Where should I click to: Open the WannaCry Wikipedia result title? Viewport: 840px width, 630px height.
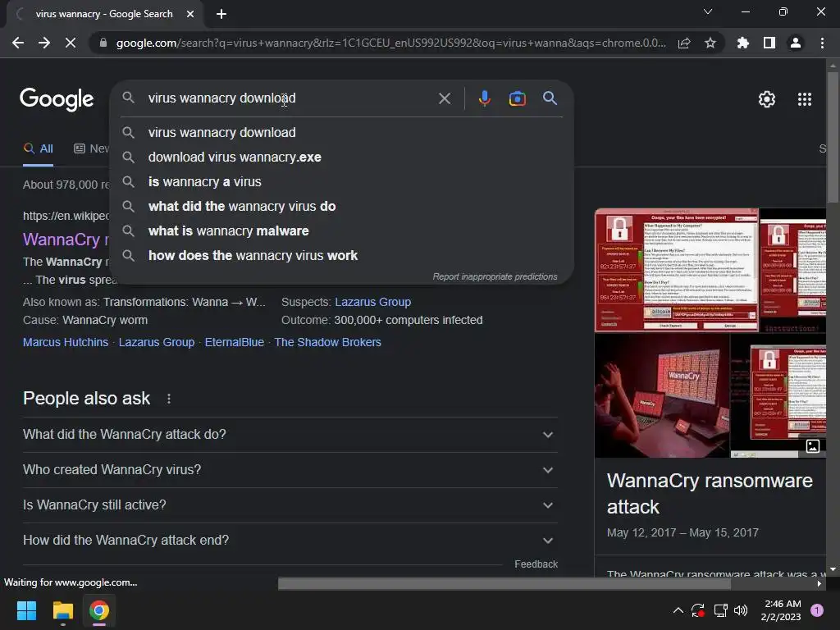[66, 240]
